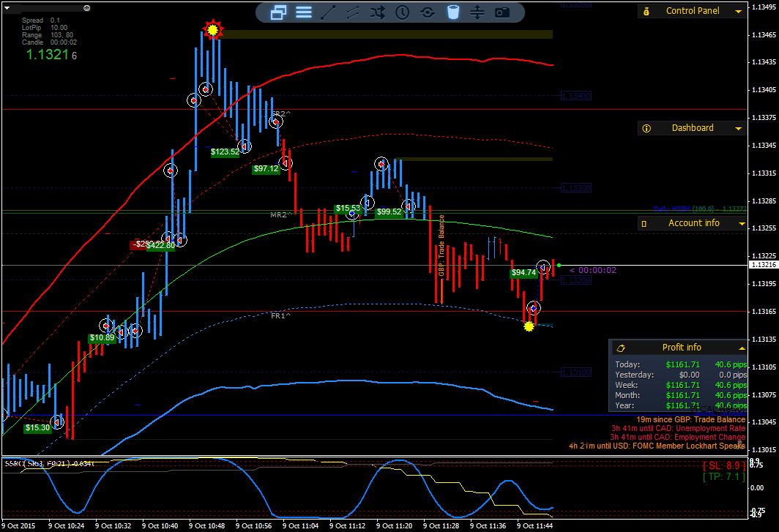
Task: Click the clock timeframe icon
Action: [403, 12]
